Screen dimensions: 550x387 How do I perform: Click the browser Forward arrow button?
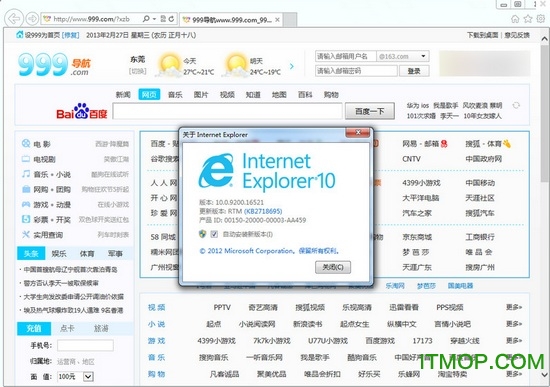32,19
